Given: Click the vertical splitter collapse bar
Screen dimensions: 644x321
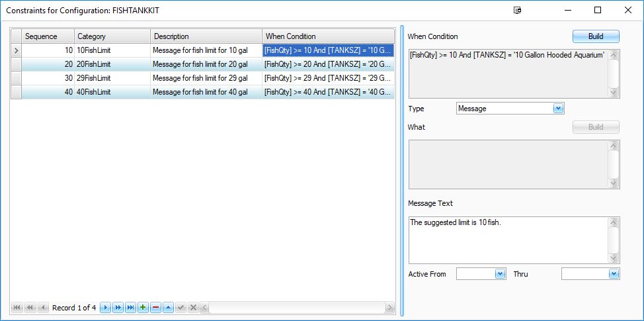Looking at the screenshot, I should (x=401, y=171).
